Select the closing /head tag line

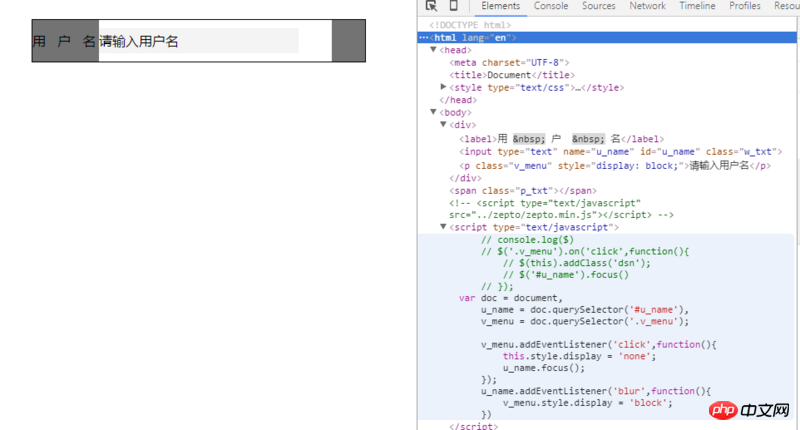458,100
